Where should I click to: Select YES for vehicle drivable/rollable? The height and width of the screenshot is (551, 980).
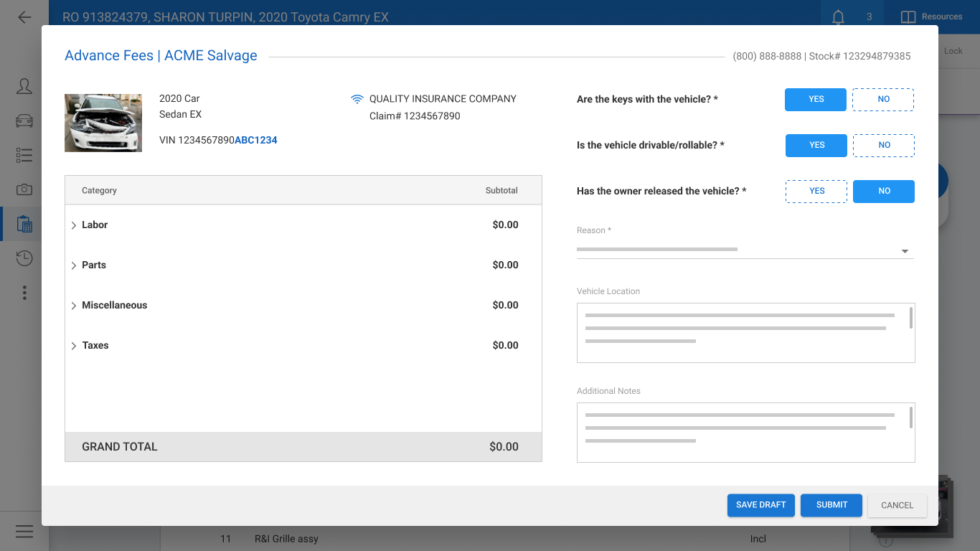click(x=816, y=145)
